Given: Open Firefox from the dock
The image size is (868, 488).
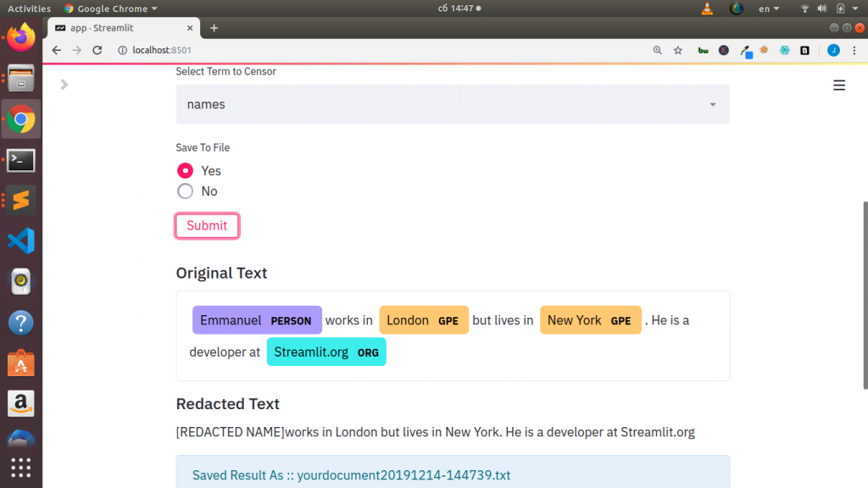Looking at the screenshot, I should click(20, 37).
